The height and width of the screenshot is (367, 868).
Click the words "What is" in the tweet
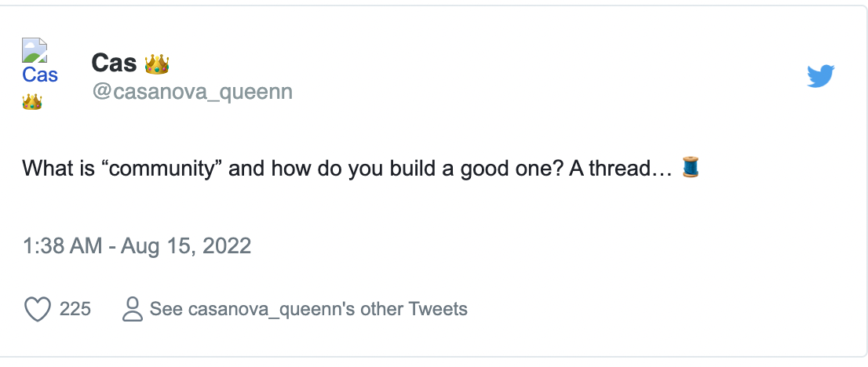(55, 168)
